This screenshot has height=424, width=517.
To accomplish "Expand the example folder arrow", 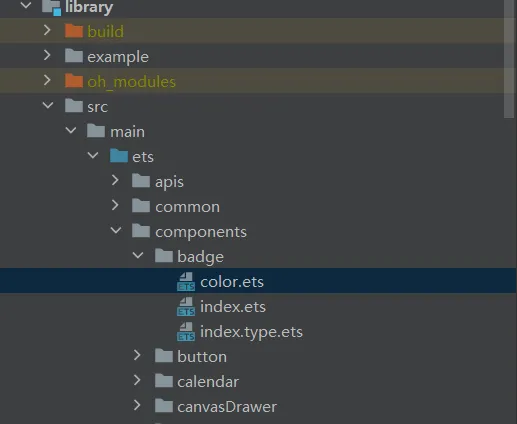I will coord(47,55).
